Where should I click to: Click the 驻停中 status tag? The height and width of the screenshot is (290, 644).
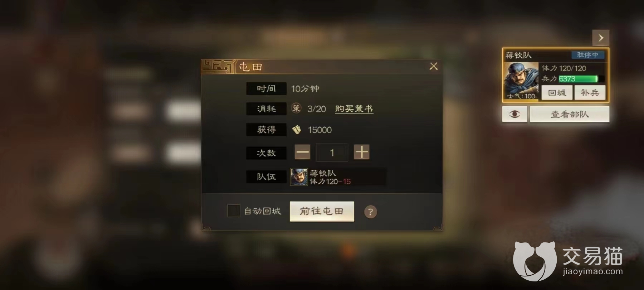(x=587, y=55)
